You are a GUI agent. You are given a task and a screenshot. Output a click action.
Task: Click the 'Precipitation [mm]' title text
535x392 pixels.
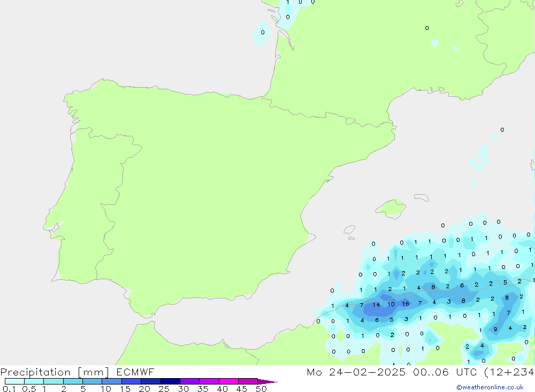click(x=55, y=372)
